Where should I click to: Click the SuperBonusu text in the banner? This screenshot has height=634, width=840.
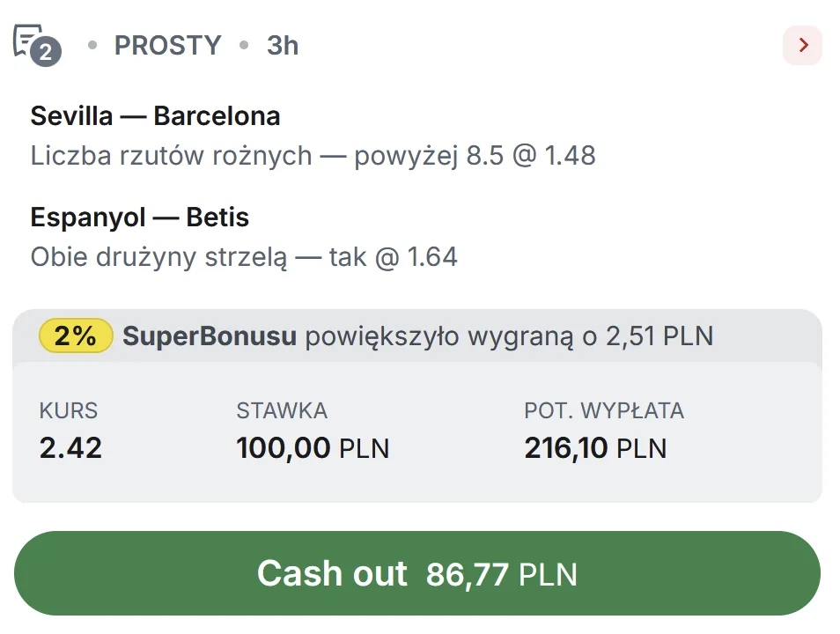click(x=210, y=335)
